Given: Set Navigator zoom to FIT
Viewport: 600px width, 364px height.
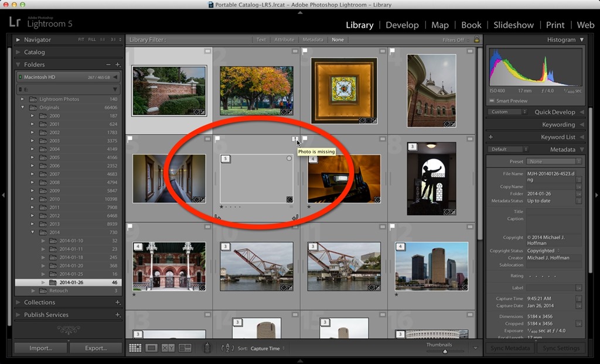Looking at the screenshot, I should click(x=81, y=40).
